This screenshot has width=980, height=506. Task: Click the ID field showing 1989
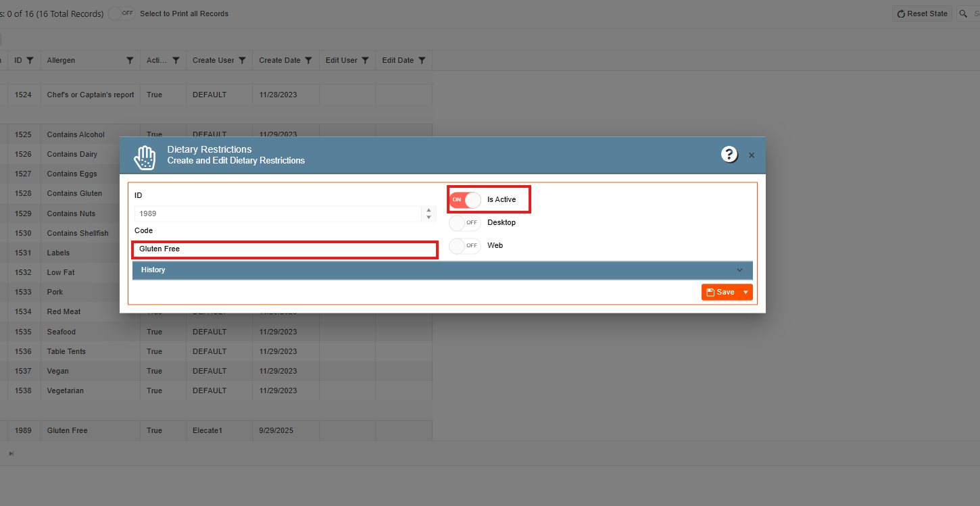click(278, 213)
